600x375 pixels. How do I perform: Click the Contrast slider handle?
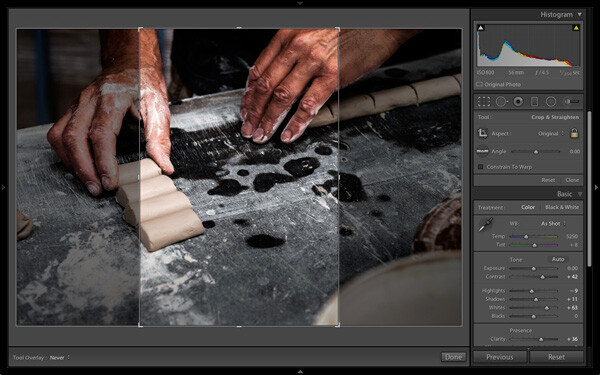click(x=543, y=277)
